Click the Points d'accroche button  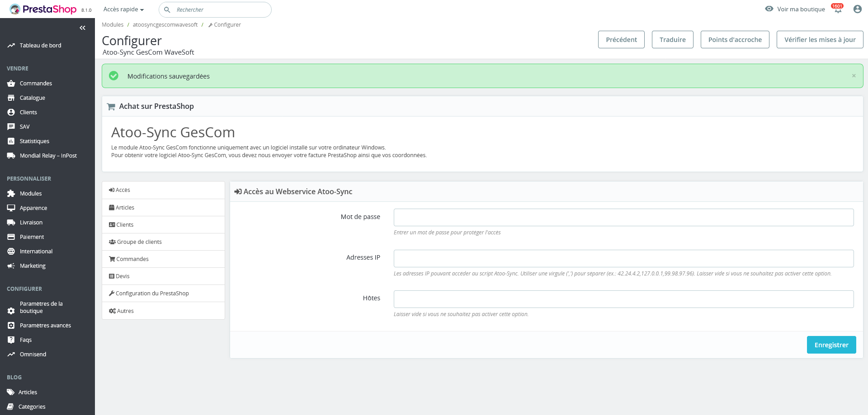point(735,40)
